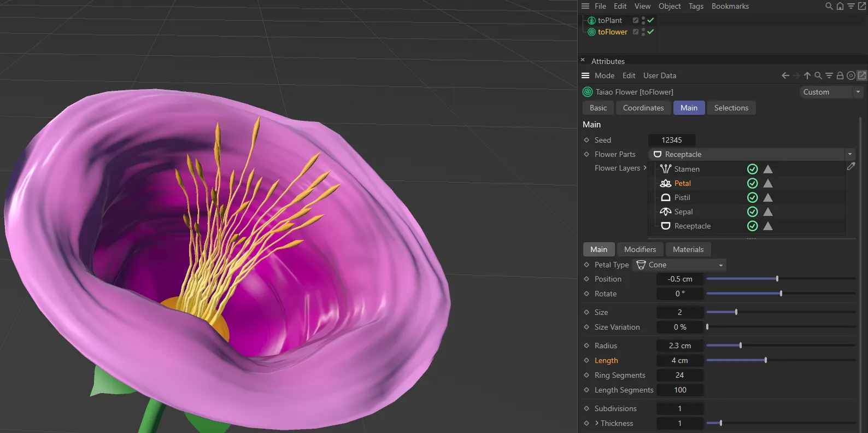Click the home icon in Object Manager
This screenshot has width=868, height=433.
point(840,6)
